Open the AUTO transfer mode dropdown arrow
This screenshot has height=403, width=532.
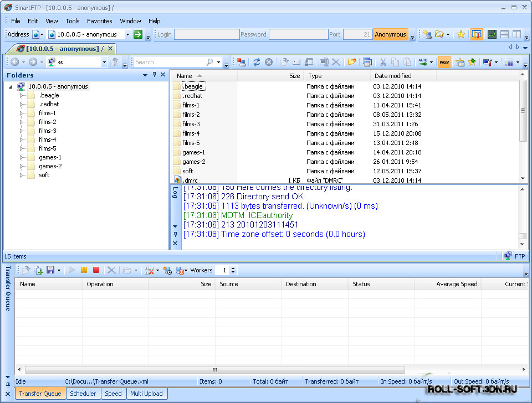click(x=432, y=62)
